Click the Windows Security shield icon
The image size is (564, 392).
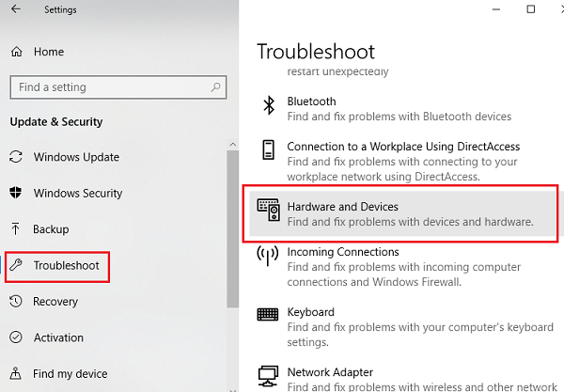point(15,193)
